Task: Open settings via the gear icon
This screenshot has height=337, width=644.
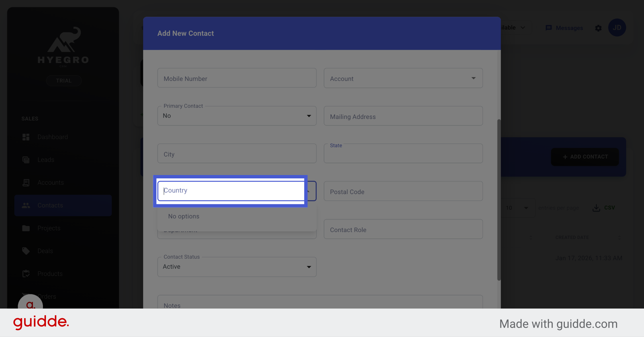Action: coord(598,28)
